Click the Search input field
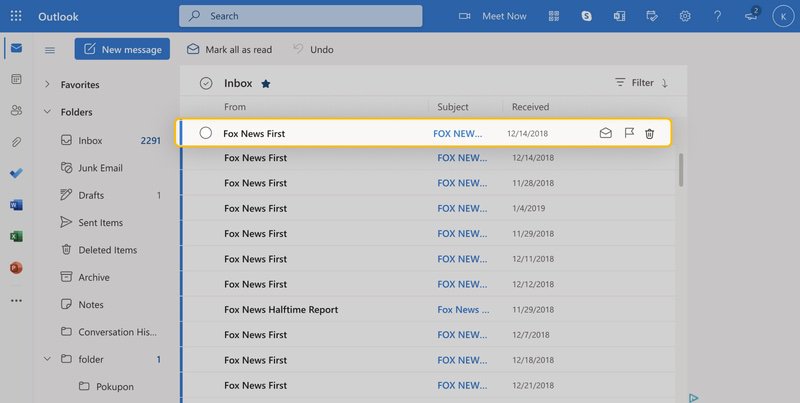This screenshot has height=403, width=800. 301,16
